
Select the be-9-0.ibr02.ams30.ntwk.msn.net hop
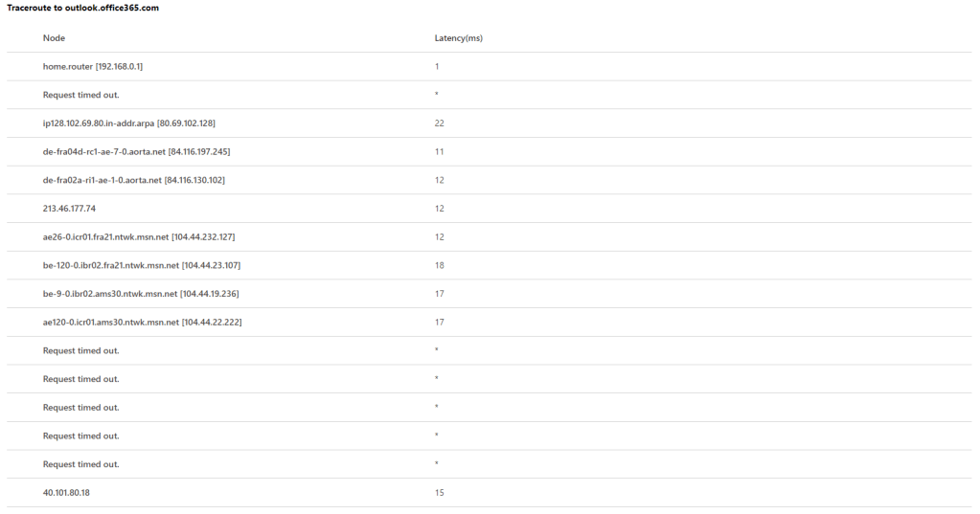coord(141,294)
